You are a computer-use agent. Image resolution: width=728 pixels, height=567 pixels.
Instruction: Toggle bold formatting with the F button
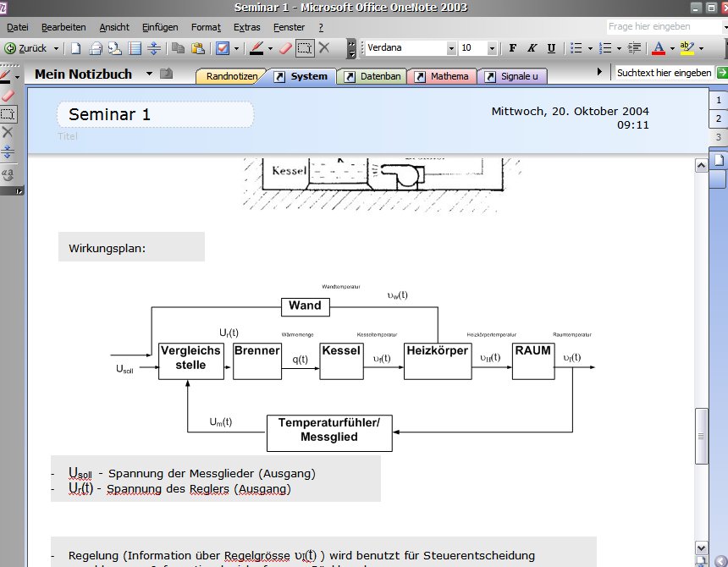[513, 48]
